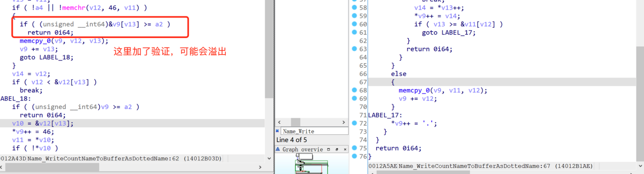Screen dimensions: 644x174
Task: Click left pane horizontal scrollbar thumb
Action: pyautogui.click(x=52, y=167)
